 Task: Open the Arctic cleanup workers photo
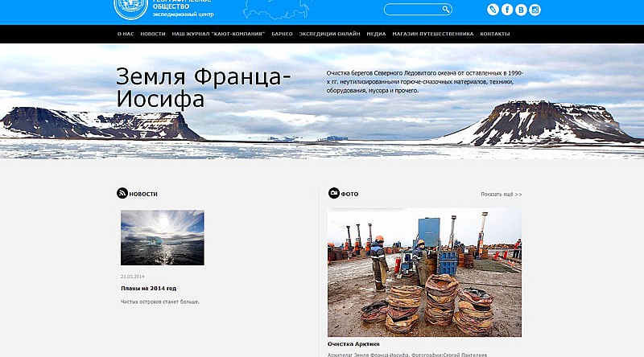point(424,273)
